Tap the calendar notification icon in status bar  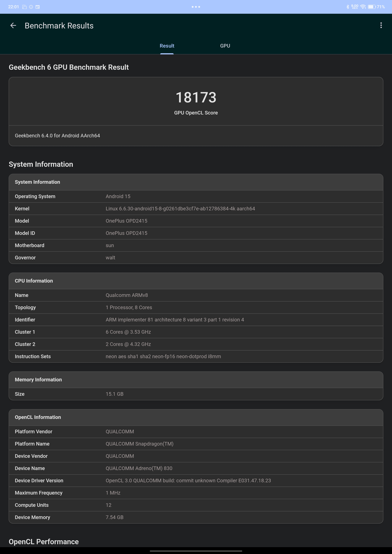(38, 7)
